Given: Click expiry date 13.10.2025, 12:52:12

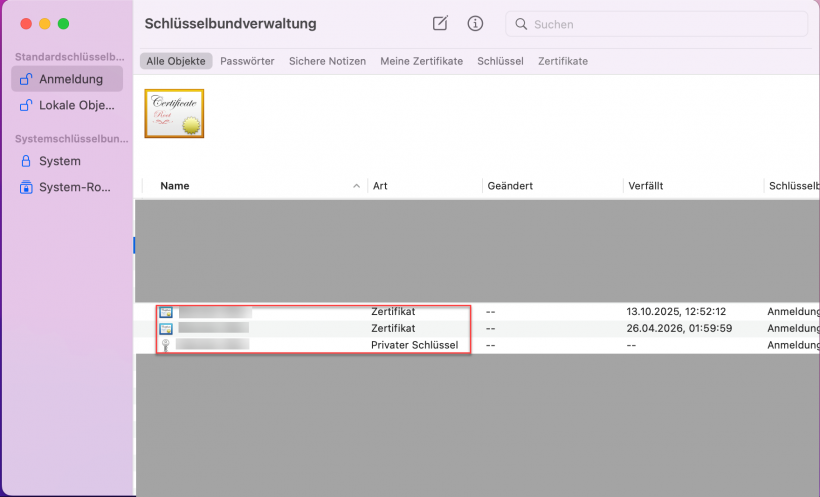Looking at the screenshot, I should pyautogui.click(x=676, y=311).
